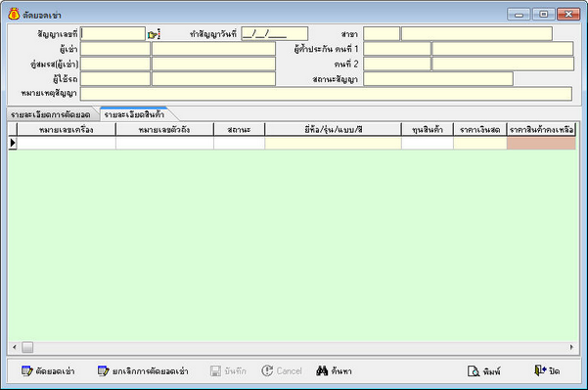
Task: Click the สาขา branch code field
Action: [382, 33]
